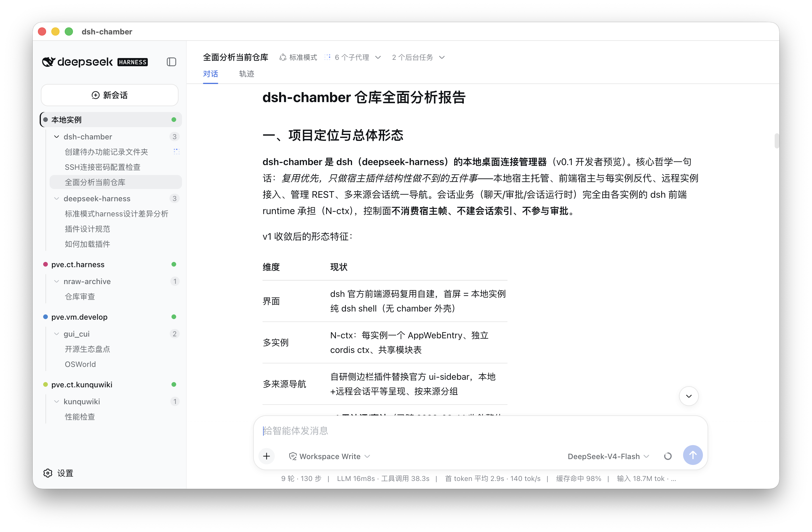Open session 仓库审查
812x532 pixels.
pyautogui.click(x=116, y=297)
